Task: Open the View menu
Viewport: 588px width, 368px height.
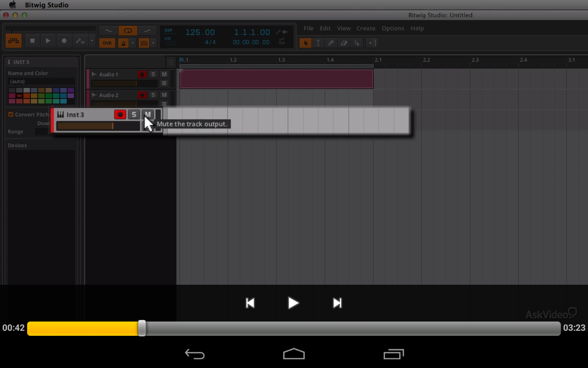Action: (x=344, y=28)
